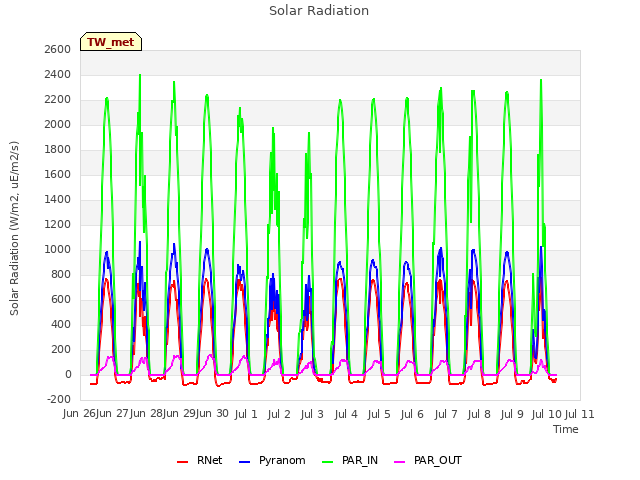Click the Jul 11 x-axis label
The image size is (640, 480).
click(x=579, y=414)
